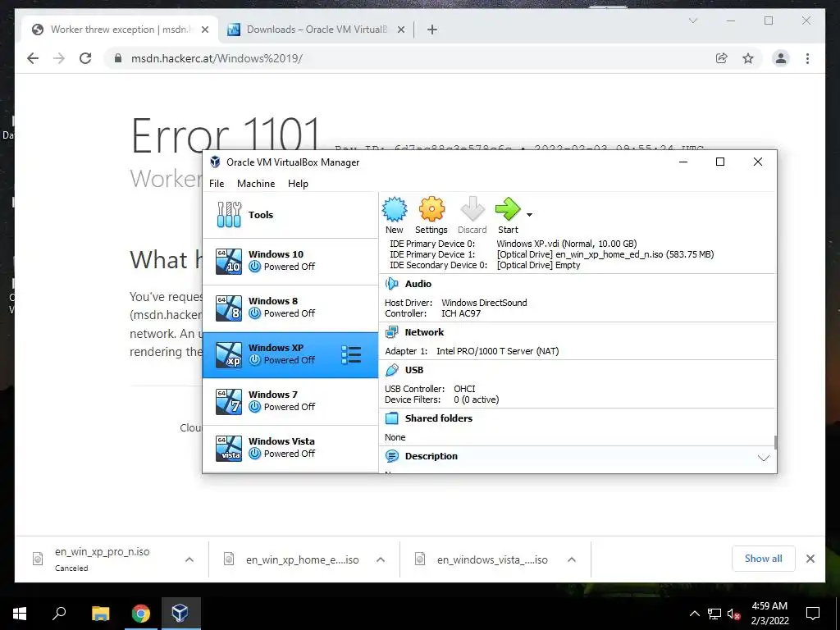This screenshot has height=630, width=840.
Task: Click Show all downloads button
Action: [x=764, y=559]
